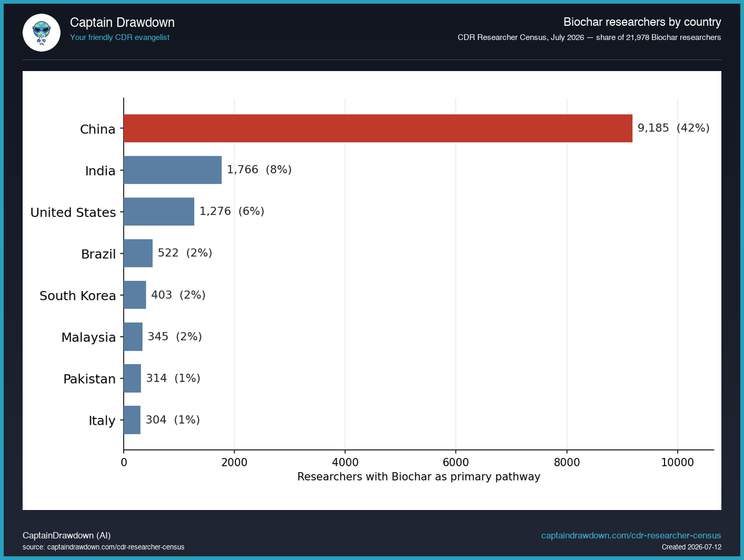Image resolution: width=744 pixels, height=560 pixels.
Task: Click the x-axis tick label '4000'
Action: coord(345,463)
